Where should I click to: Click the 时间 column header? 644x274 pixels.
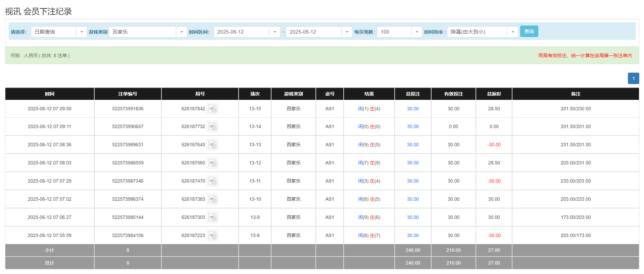(50, 94)
